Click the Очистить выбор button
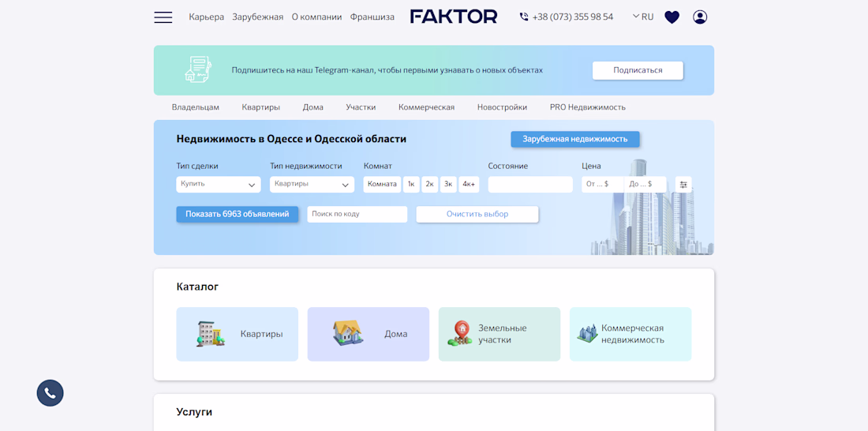This screenshot has height=431, width=868. click(x=477, y=215)
